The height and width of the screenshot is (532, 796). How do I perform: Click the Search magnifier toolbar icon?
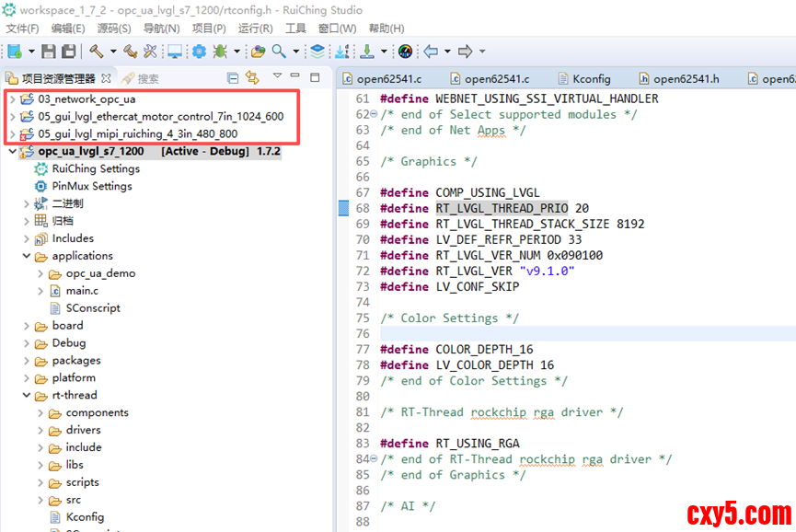[x=278, y=52]
